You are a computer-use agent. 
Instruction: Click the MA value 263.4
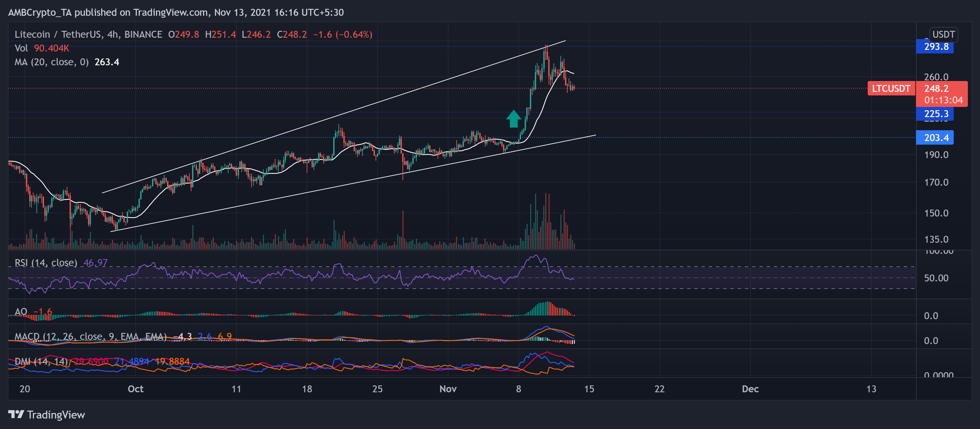[x=106, y=62]
